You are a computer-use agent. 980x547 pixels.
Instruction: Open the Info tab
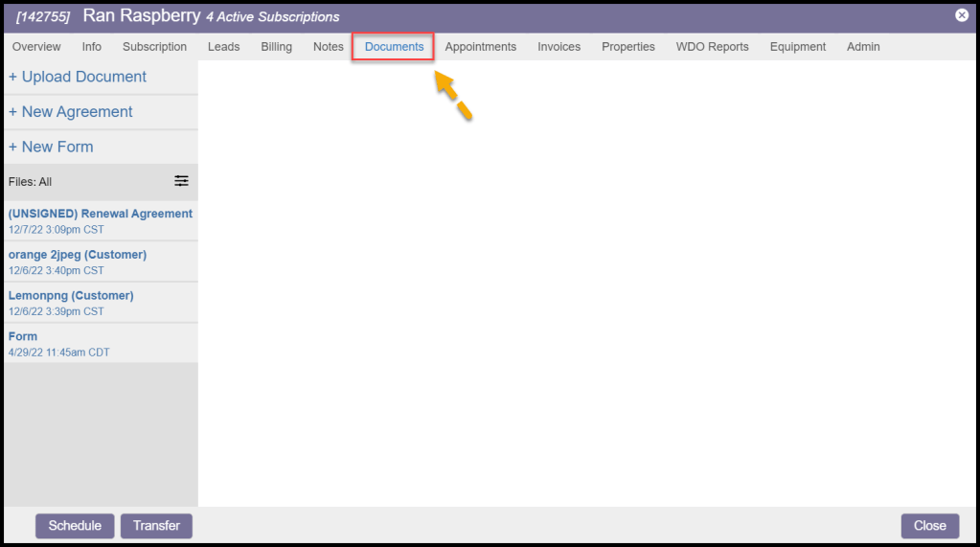[92, 47]
